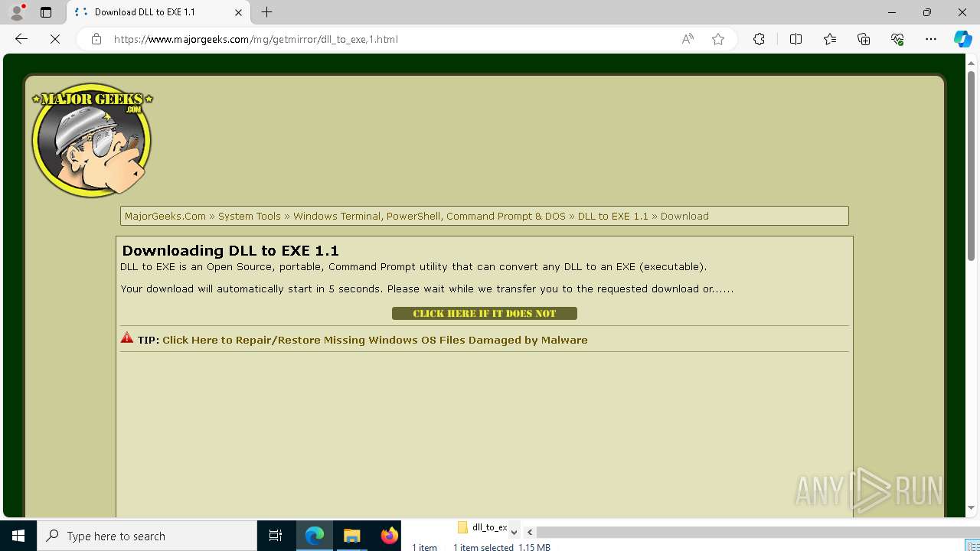This screenshot has width=980, height=551.
Task: Click the red warning TIP icon
Action: [x=127, y=338]
